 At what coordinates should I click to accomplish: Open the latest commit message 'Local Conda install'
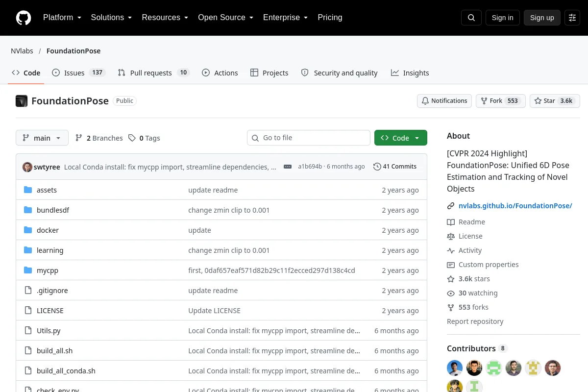pos(170,167)
